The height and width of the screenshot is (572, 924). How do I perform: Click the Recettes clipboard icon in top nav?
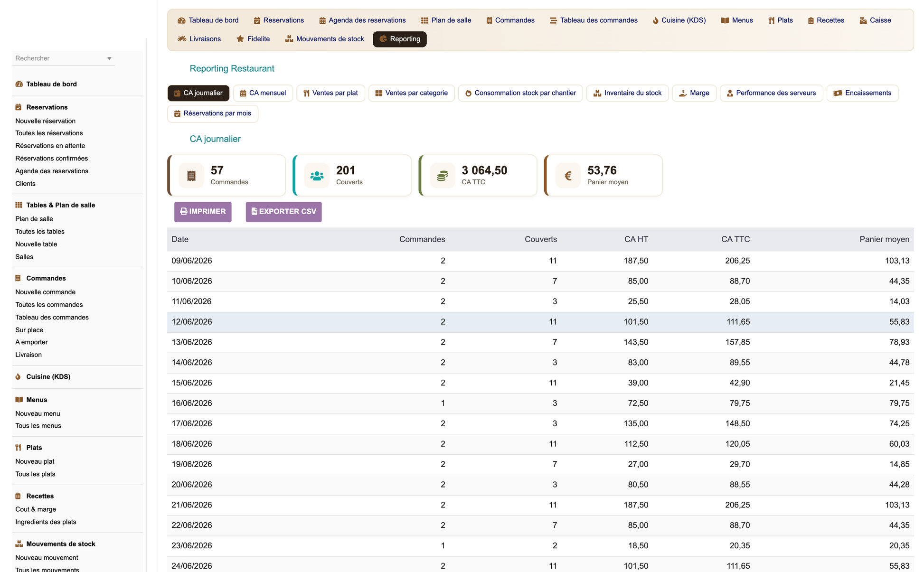(811, 20)
